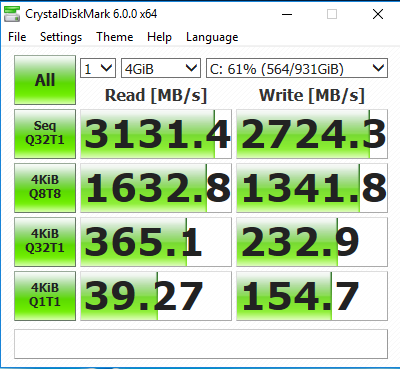Open the test size dropdown showing 4GiB
Screen dimensions: 400x369
161,68
